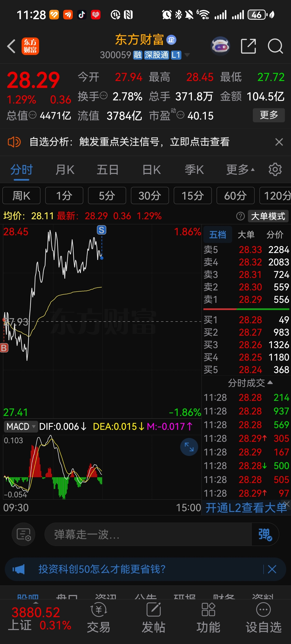Image resolution: width=291 pixels, height=644 pixels.
Task: Tap the speaker alert icon
Action: coord(14,142)
